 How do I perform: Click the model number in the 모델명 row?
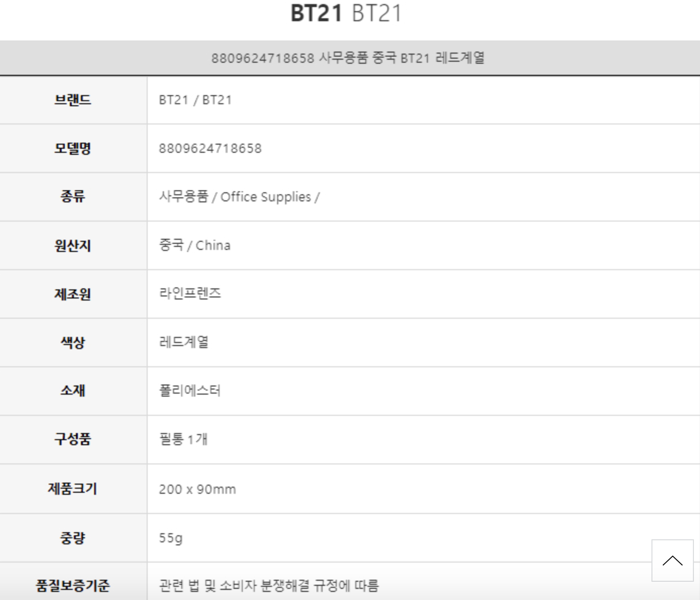pyautogui.click(x=210, y=148)
